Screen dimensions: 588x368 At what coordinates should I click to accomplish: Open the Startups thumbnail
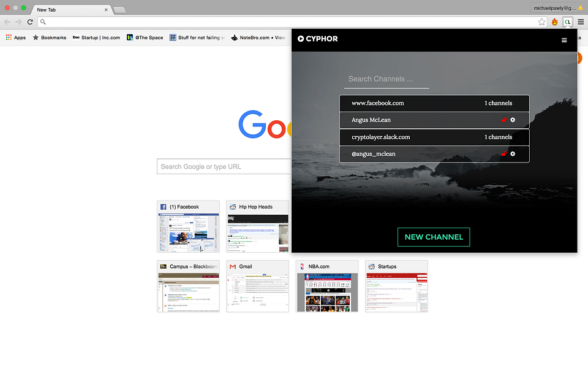click(x=396, y=286)
